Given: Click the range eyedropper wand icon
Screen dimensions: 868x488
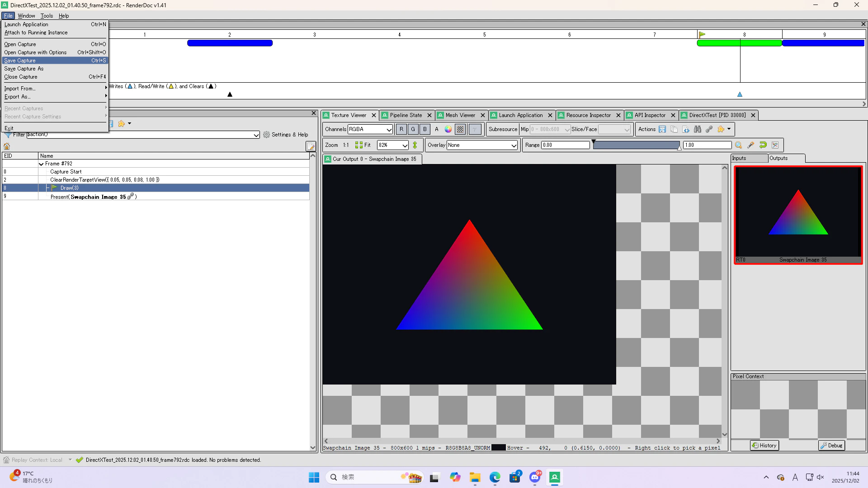Looking at the screenshot, I should coord(750,145).
